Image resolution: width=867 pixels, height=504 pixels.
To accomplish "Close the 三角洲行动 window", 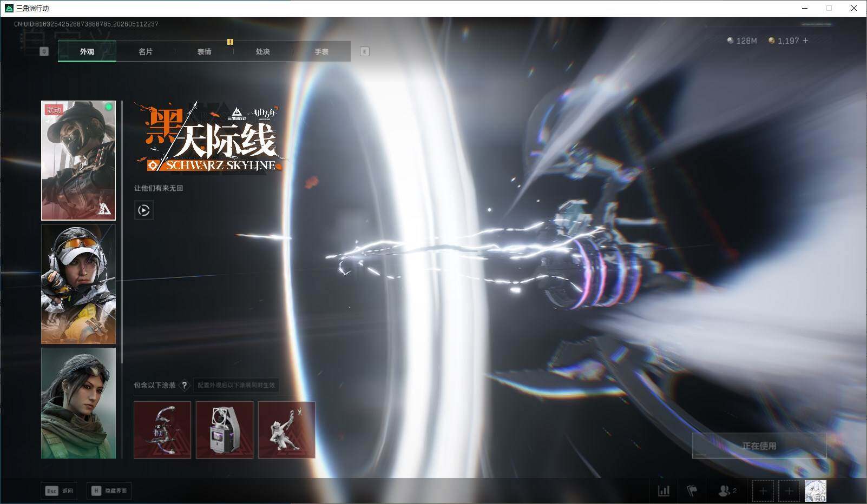I will pyautogui.click(x=854, y=8).
